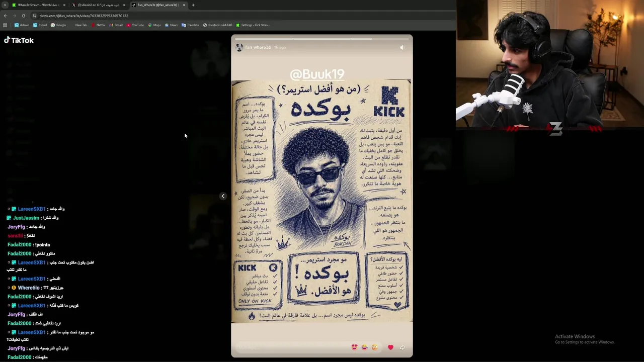Close the Fan_Where3z TikTok tab
This screenshot has width=644, height=362.
(x=184, y=5)
